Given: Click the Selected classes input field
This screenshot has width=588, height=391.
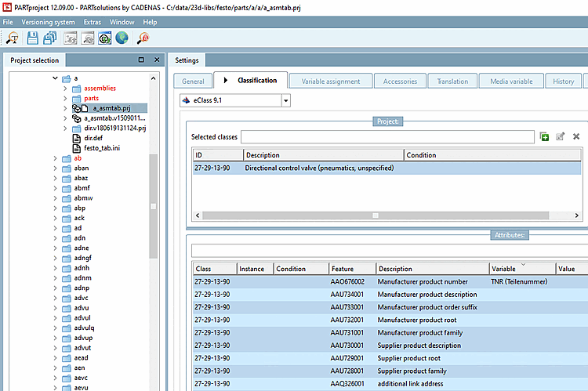Looking at the screenshot, I should pos(388,137).
